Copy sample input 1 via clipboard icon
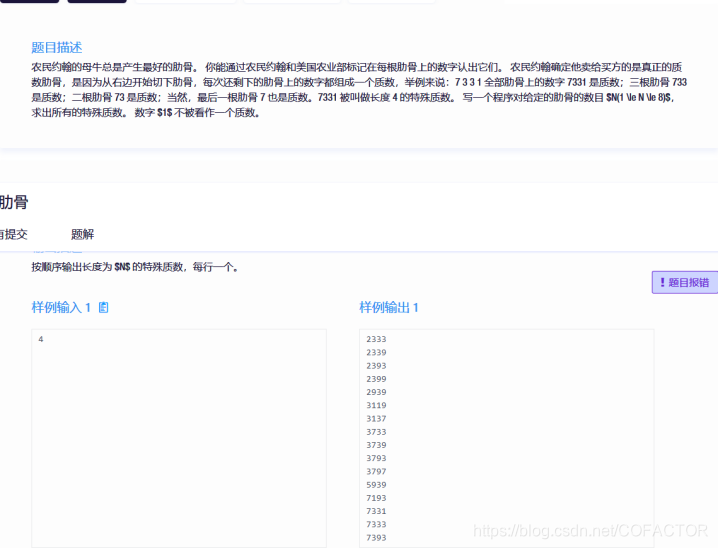Viewport: 718px width, 549px height. [x=103, y=308]
